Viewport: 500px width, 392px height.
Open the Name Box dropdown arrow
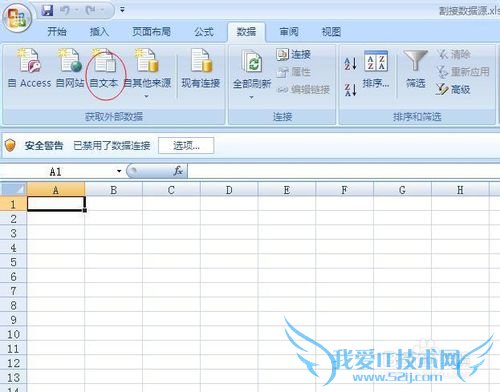pyautogui.click(x=119, y=172)
